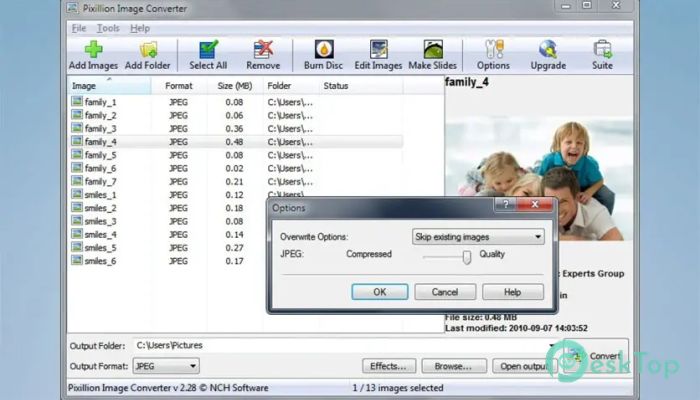
Task: Click the family_1 image file icon
Action: (x=77, y=101)
